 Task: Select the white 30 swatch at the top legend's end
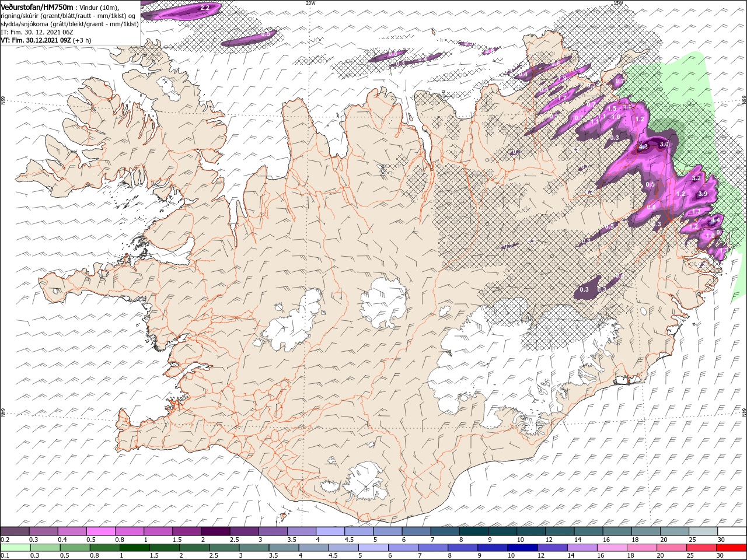[732, 531]
